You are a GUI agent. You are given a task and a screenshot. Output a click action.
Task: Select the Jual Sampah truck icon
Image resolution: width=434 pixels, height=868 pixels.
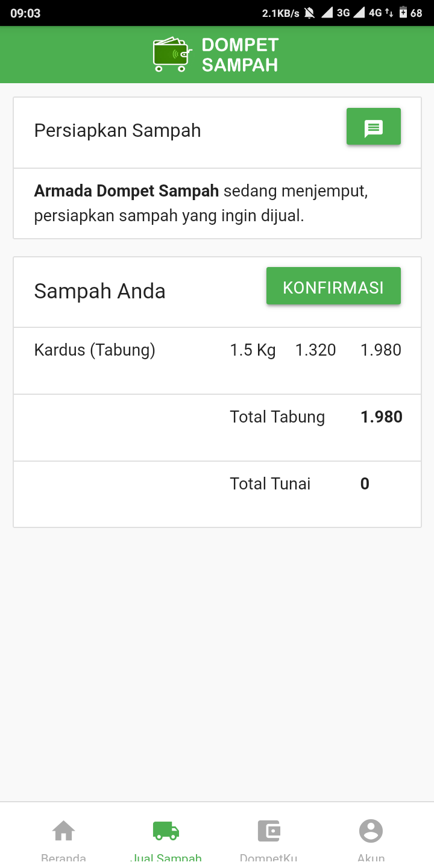(x=166, y=831)
